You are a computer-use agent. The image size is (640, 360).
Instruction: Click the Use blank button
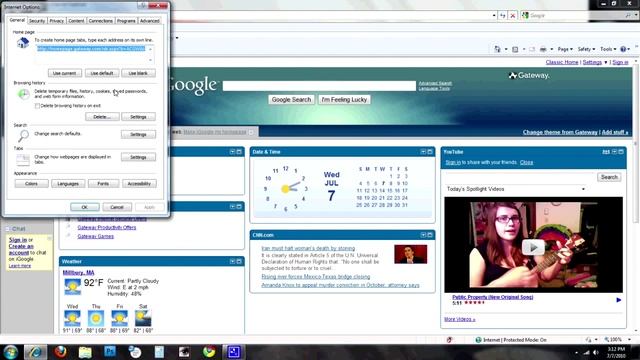pos(138,73)
